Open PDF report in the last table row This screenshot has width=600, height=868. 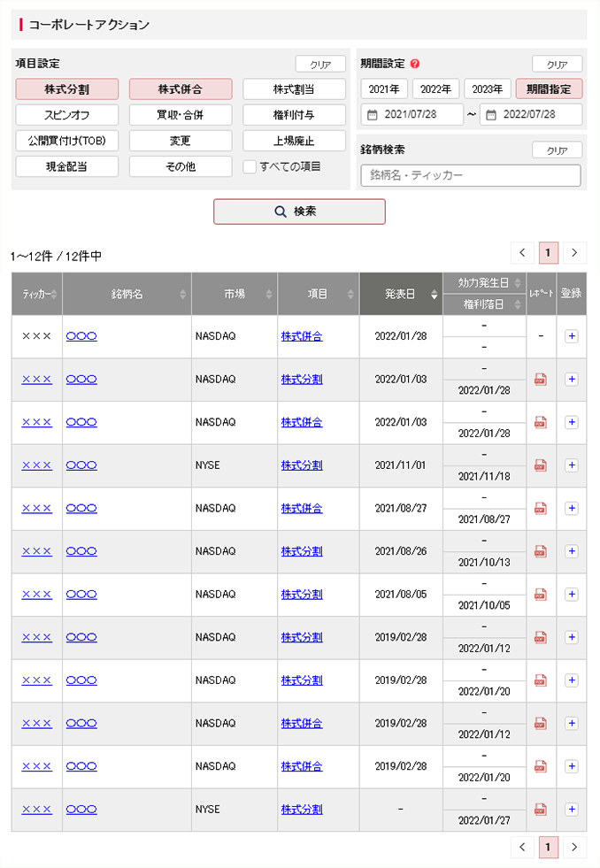point(541,809)
